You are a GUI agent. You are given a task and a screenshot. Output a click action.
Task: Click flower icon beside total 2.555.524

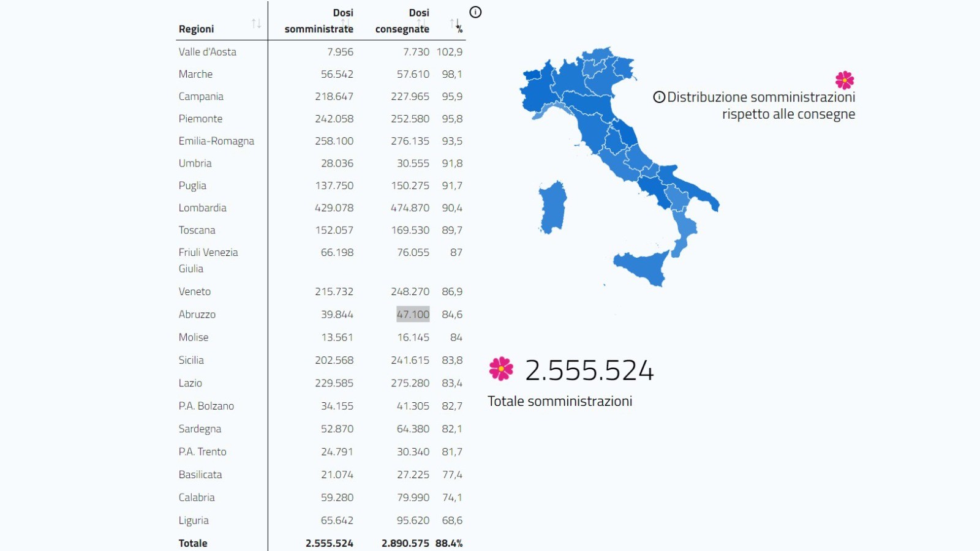click(x=501, y=369)
